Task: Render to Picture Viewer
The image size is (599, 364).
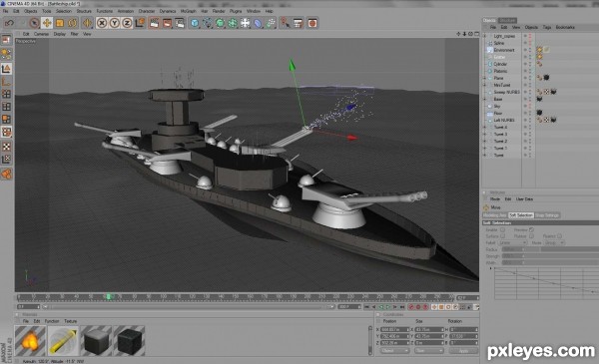Action: click(x=167, y=23)
